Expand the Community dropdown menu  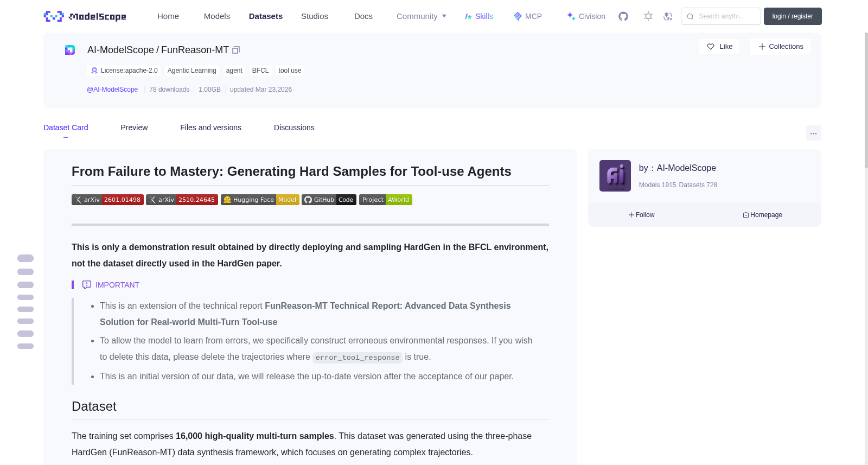422,16
